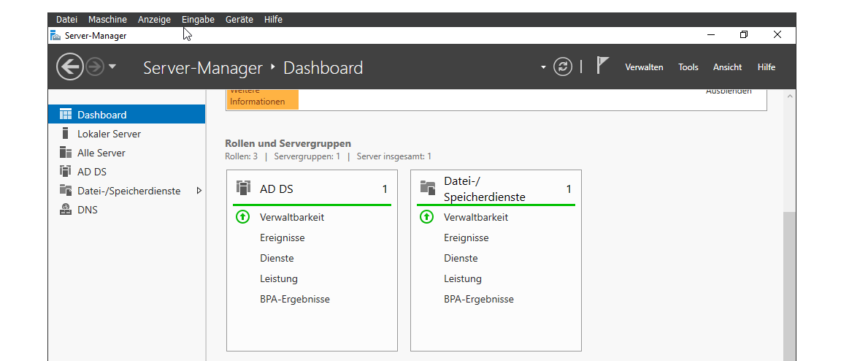Restore down the Server-Manager window
The image size is (868, 361).
pyautogui.click(x=743, y=35)
